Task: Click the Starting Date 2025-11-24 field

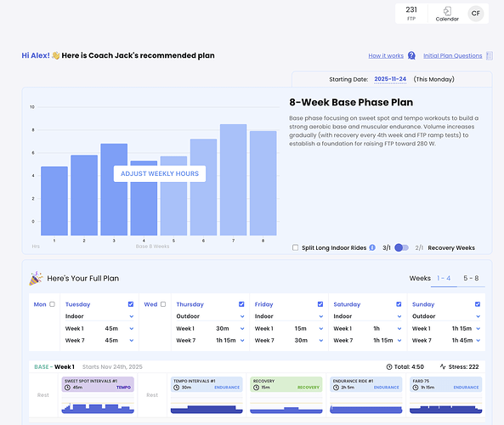Action: [390, 79]
